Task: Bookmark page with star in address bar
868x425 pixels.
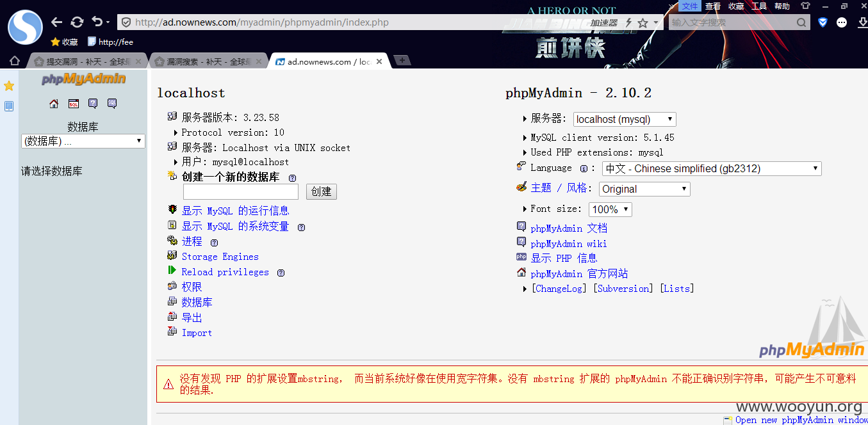Action: [x=643, y=22]
